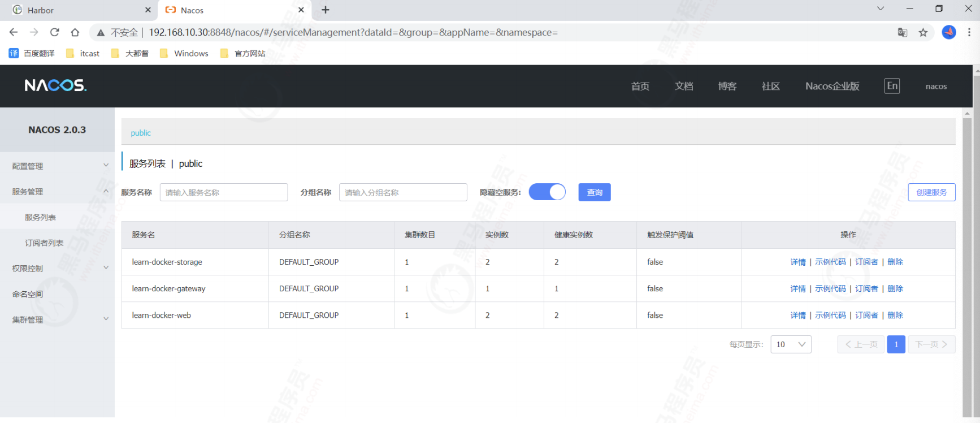Reload the Nacos page
980x423 pixels.
54,32
